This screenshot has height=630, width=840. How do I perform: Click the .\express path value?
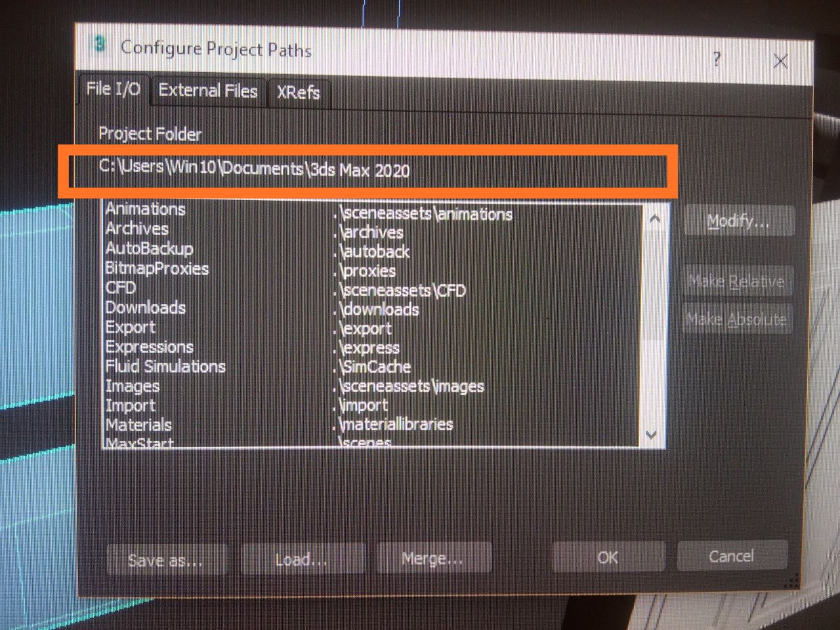[366, 347]
